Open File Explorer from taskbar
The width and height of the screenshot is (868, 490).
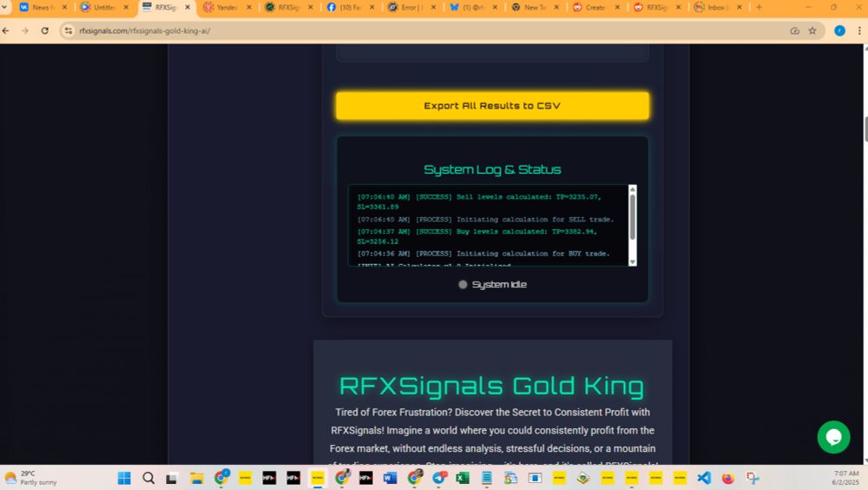tap(196, 478)
